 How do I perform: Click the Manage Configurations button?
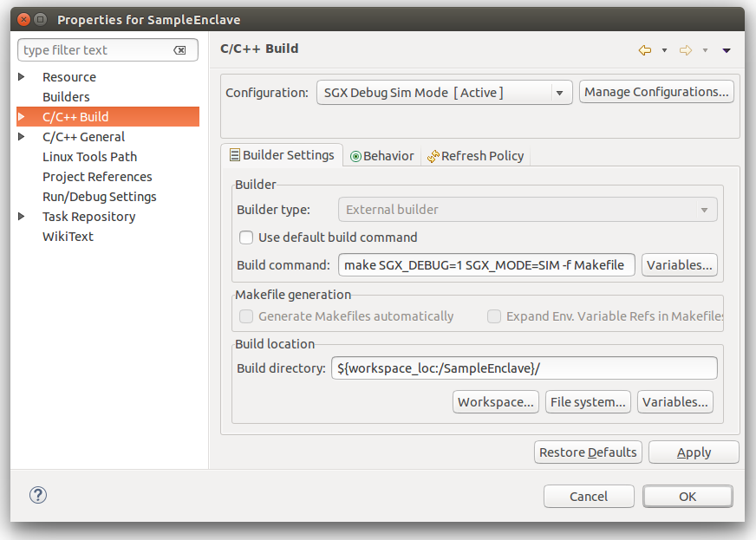pyautogui.click(x=656, y=92)
